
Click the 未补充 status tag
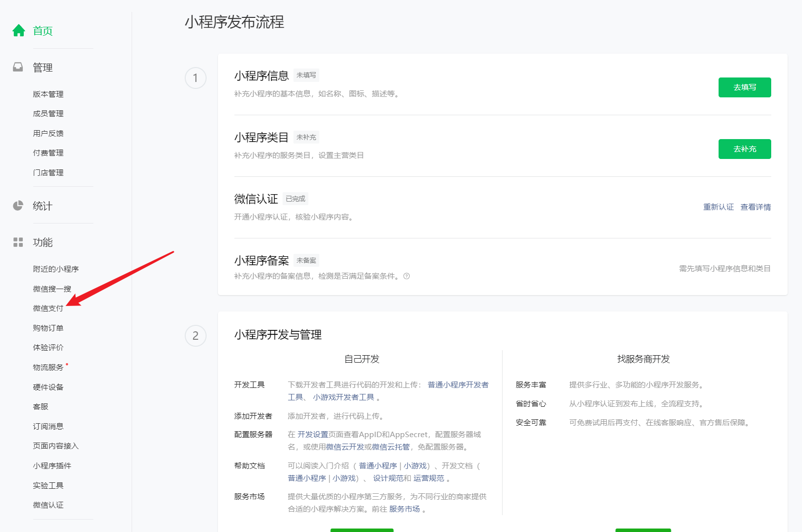[x=306, y=137]
